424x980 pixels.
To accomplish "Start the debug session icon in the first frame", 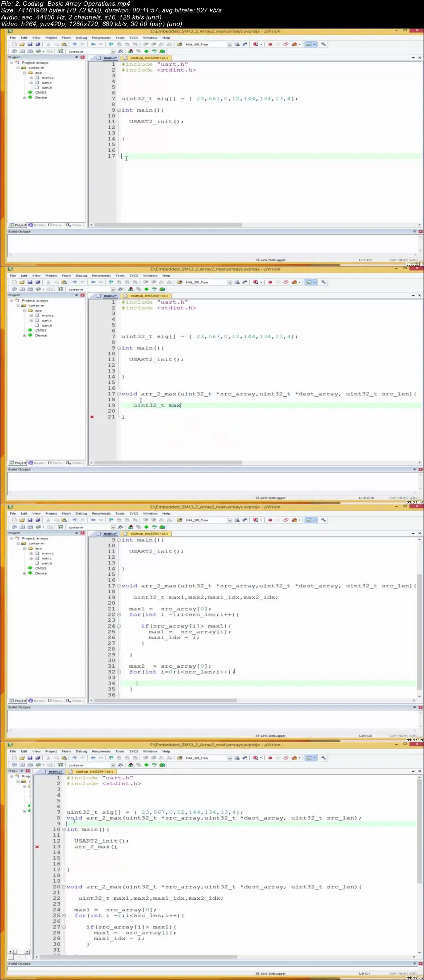I will coord(255,44).
